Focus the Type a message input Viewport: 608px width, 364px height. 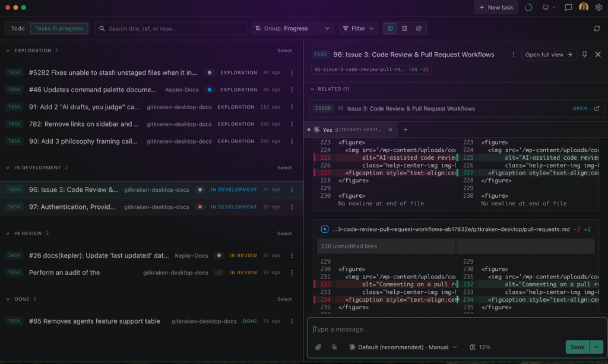457,330
